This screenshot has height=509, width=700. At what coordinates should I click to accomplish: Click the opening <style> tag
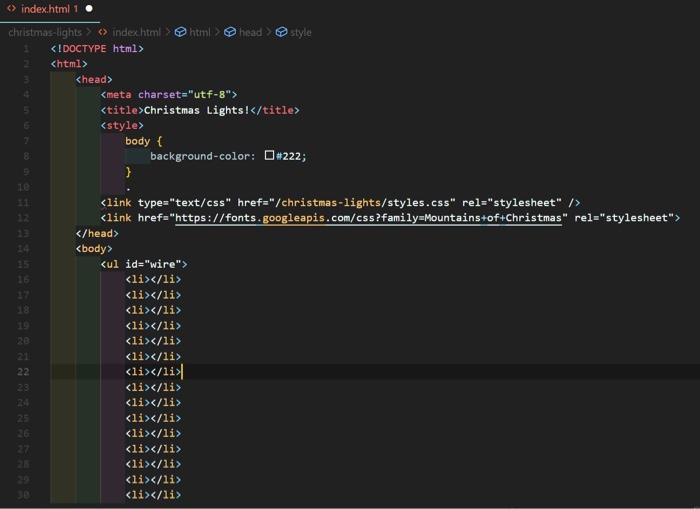pos(122,125)
